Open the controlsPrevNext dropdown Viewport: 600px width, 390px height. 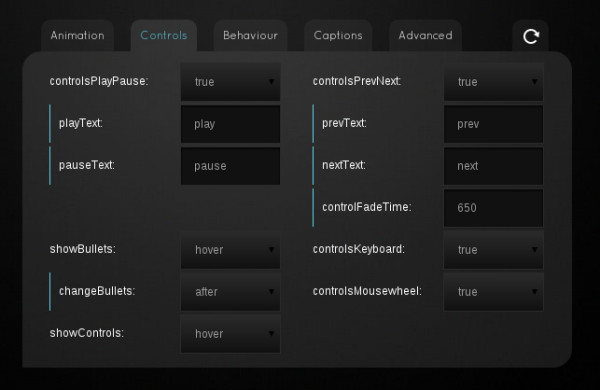click(493, 82)
